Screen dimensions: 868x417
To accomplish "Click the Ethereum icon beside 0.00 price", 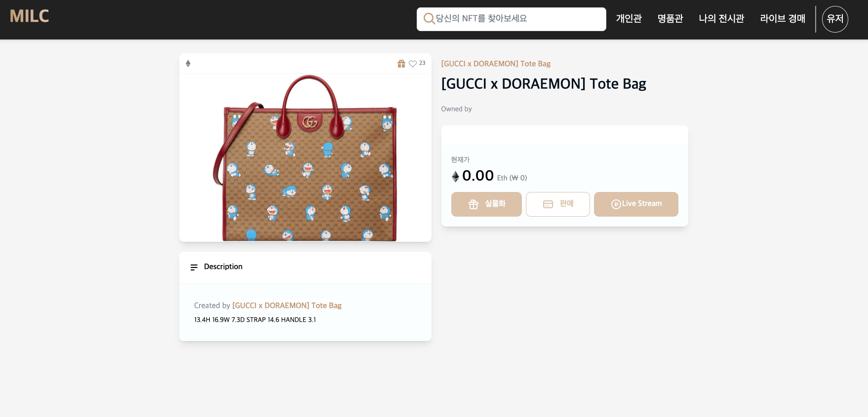I will tap(455, 176).
